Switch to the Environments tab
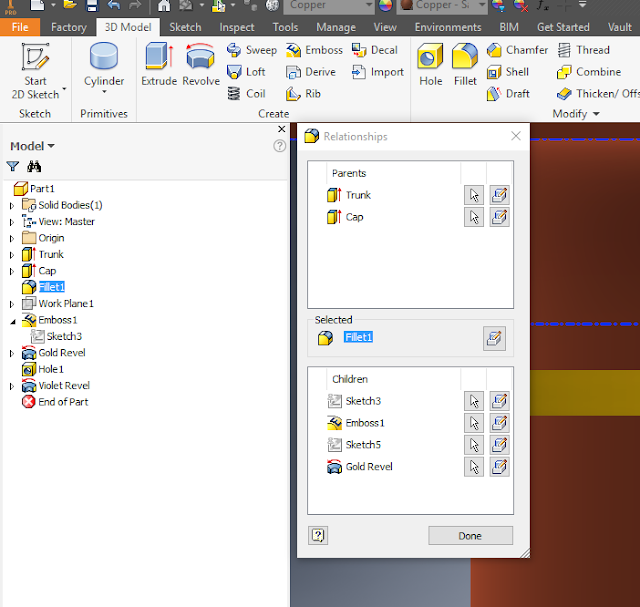 click(448, 27)
